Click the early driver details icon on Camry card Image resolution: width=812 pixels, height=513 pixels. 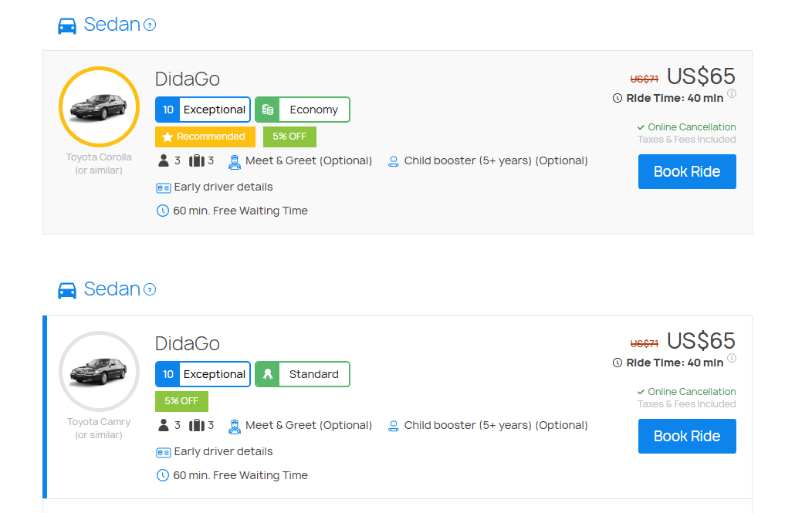click(163, 452)
